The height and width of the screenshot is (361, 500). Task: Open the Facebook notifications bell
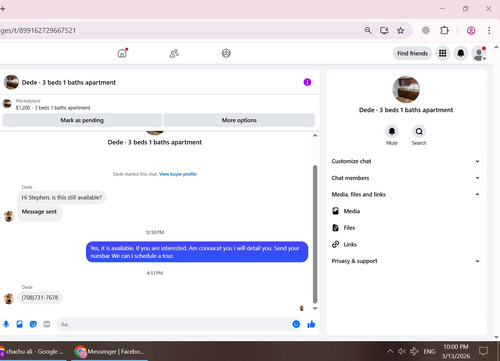pos(461,53)
